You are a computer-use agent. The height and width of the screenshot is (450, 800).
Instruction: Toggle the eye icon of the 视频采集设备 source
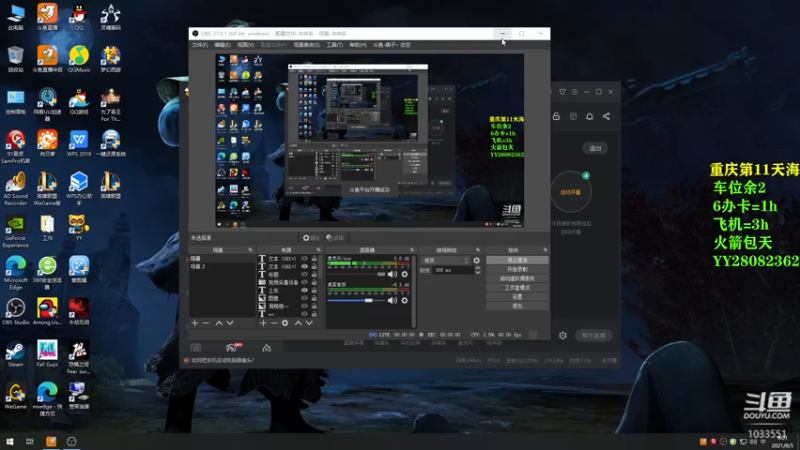[305, 282]
